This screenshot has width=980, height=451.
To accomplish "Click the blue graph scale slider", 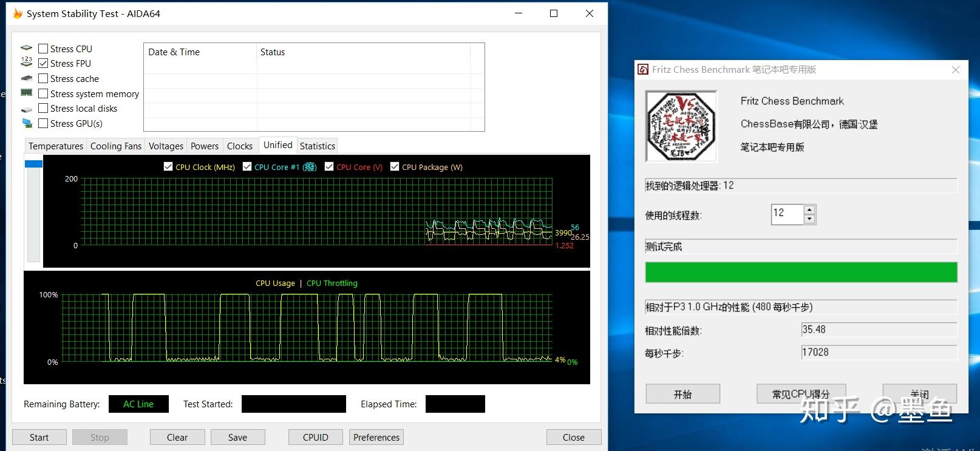I will point(33,164).
